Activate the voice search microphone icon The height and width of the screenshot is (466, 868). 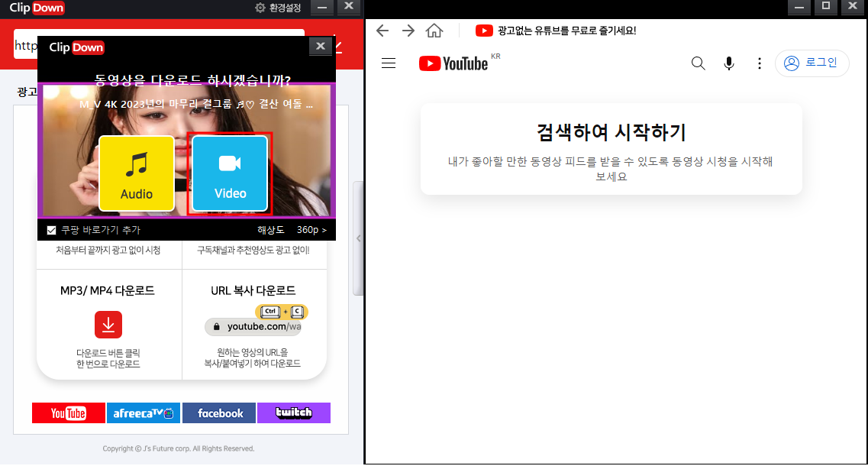728,63
